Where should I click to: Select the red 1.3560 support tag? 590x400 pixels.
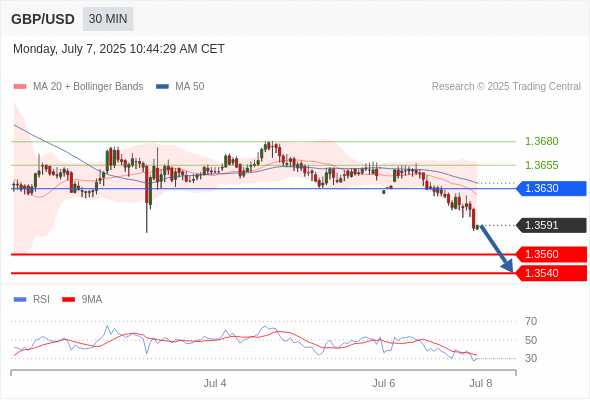(x=551, y=254)
